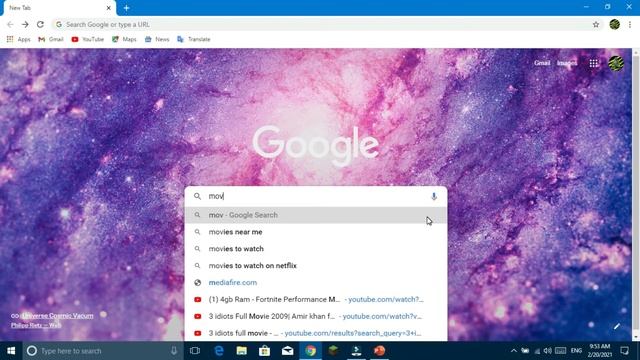Open 'Universe Cosmic Vacuum' background credit link
This screenshot has width=640, height=360.
tap(57, 316)
